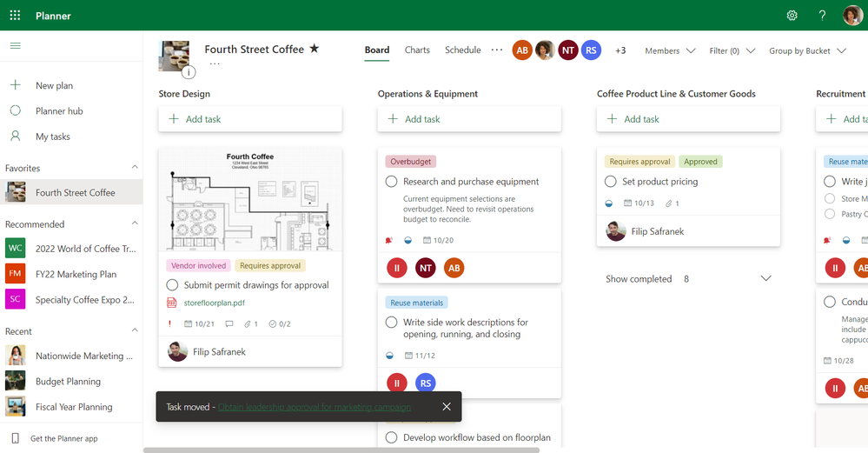868x453 pixels.
Task: Open Nationwide Marketing recent plan
Action: (71, 356)
